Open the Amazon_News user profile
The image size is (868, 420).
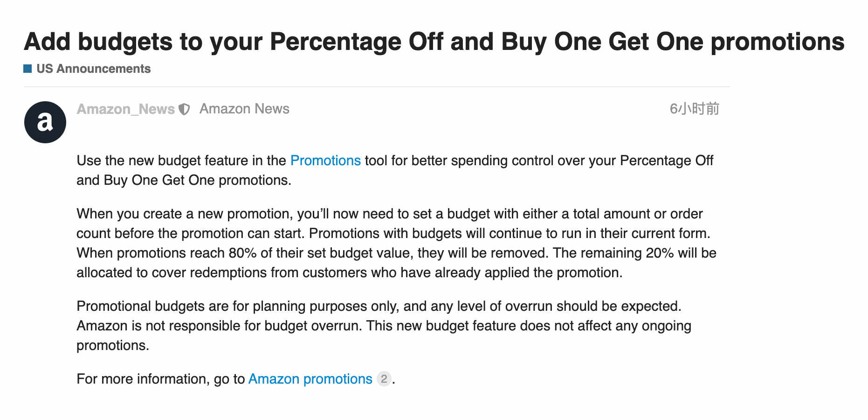[126, 109]
